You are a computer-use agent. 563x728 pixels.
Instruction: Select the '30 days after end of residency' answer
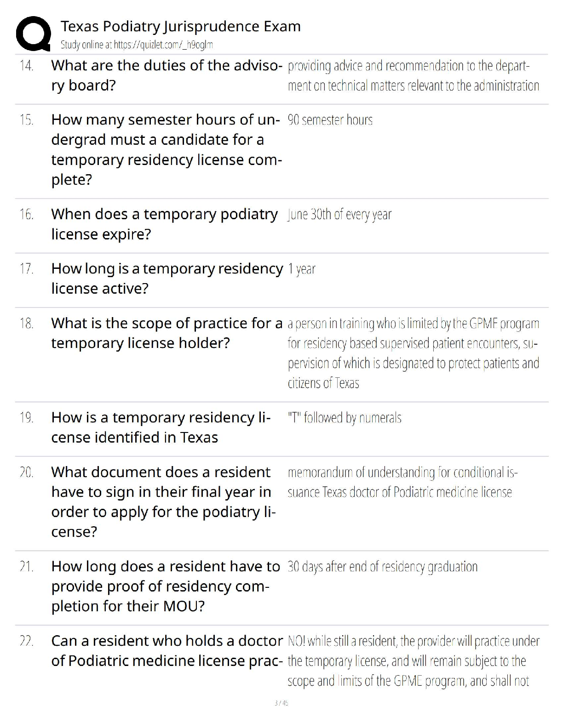[x=383, y=567]
